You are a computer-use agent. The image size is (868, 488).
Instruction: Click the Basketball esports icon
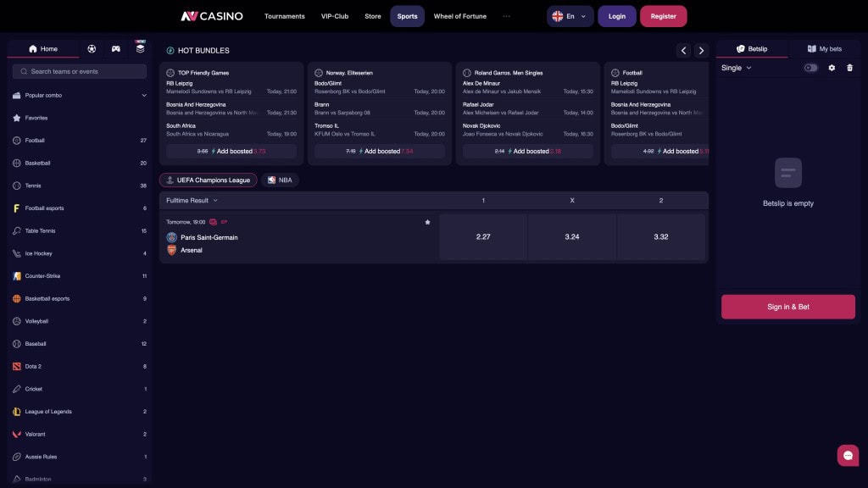17,299
